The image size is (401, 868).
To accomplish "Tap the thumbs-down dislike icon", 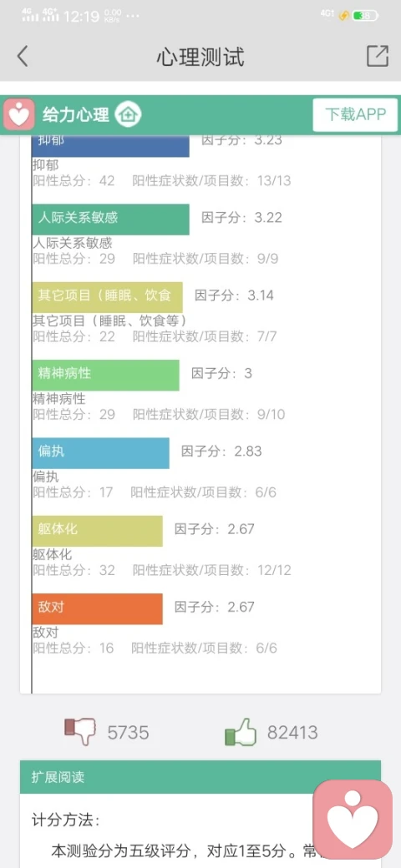I will [79, 731].
